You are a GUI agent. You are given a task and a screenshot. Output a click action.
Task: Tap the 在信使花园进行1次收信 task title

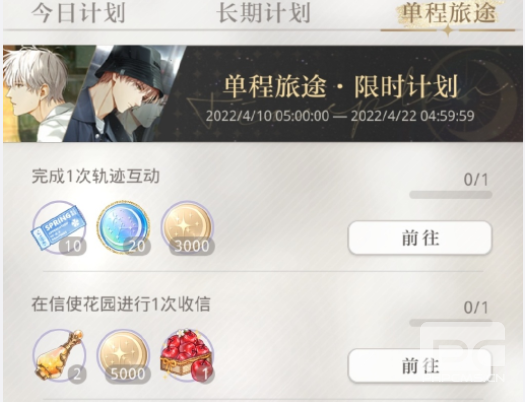point(121,304)
